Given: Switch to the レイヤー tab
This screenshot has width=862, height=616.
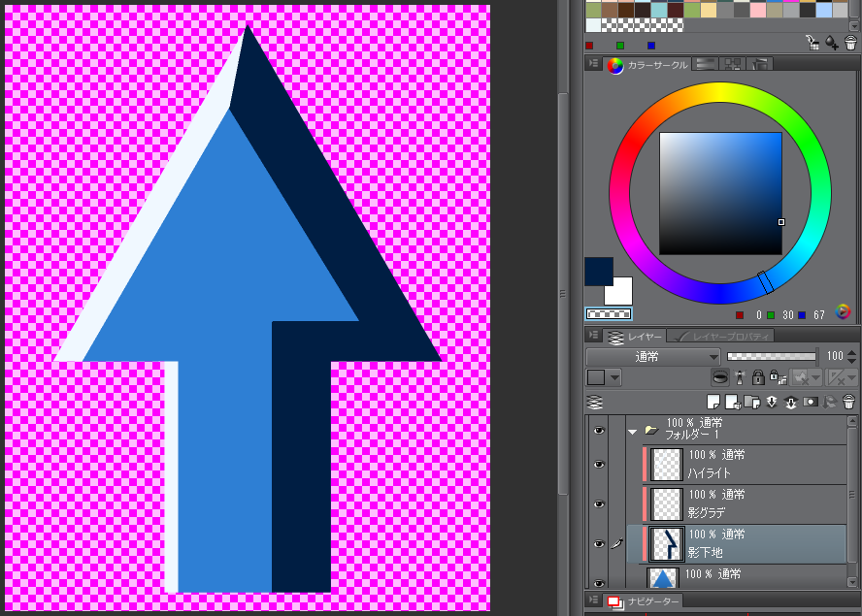Looking at the screenshot, I should (x=635, y=336).
